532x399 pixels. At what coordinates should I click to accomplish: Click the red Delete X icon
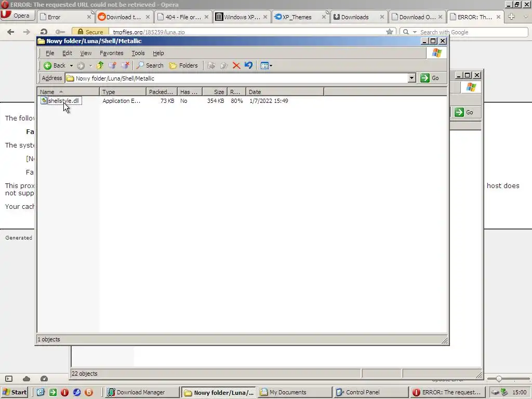point(236,65)
